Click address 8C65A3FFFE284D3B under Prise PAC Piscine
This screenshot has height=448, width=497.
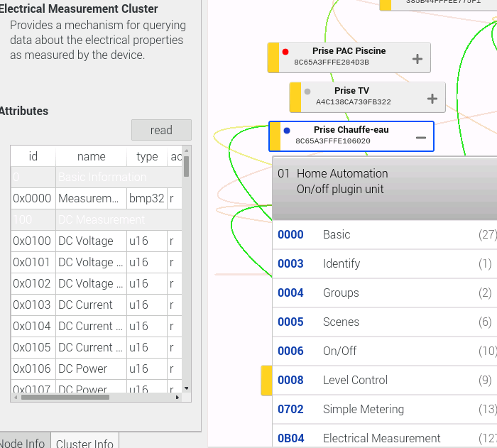pyautogui.click(x=332, y=62)
